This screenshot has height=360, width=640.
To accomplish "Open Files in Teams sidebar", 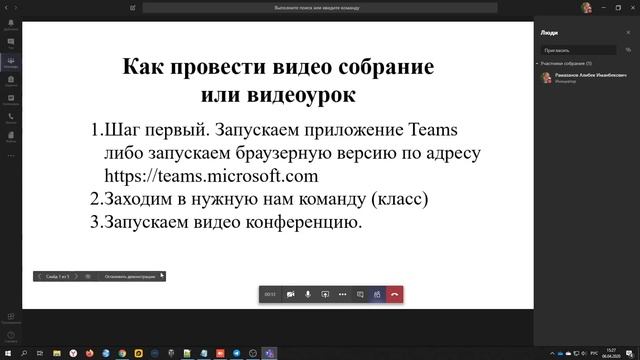I will [x=11, y=137].
